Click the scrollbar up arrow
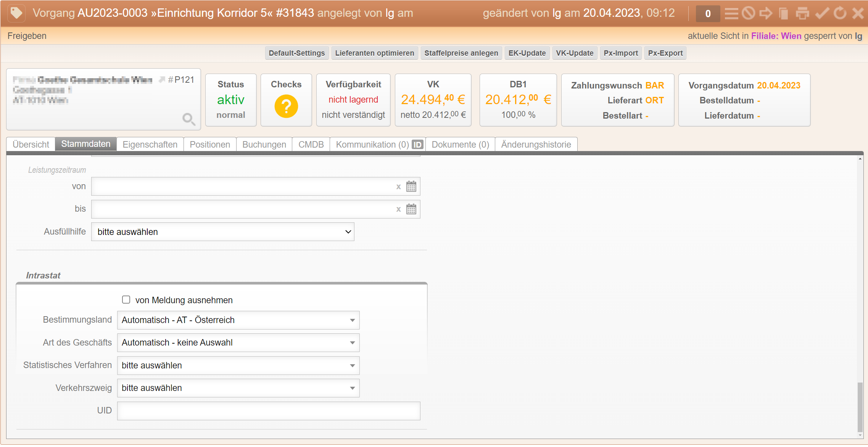The width and height of the screenshot is (868, 447). (x=860, y=158)
